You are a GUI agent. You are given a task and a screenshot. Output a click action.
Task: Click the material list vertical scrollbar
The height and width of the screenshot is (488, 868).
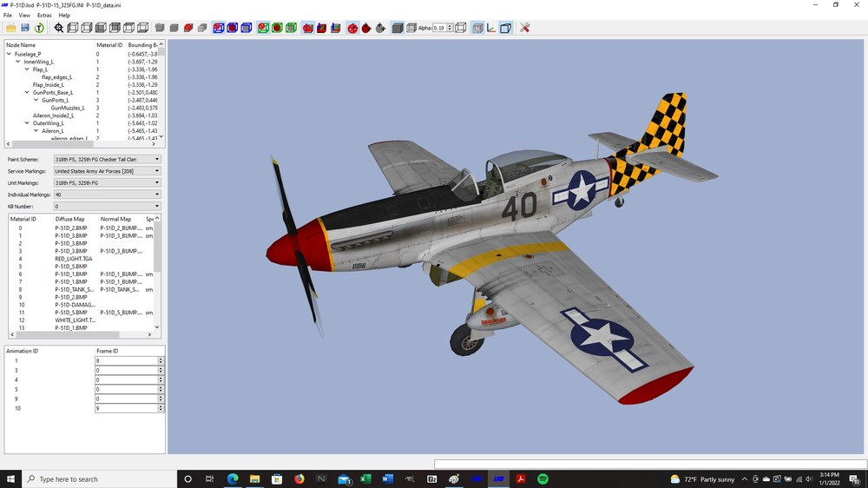tap(157, 273)
